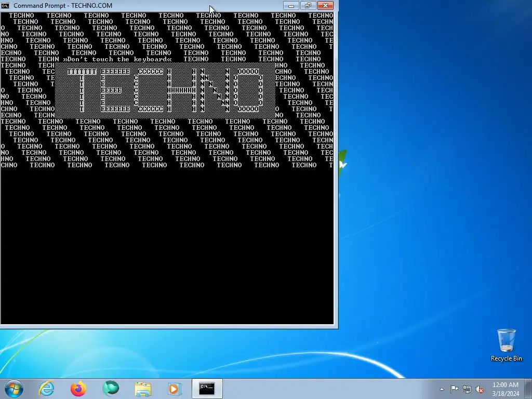Open the clock showing 12:00 AM
This screenshot has width=532, height=399.
(505, 389)
